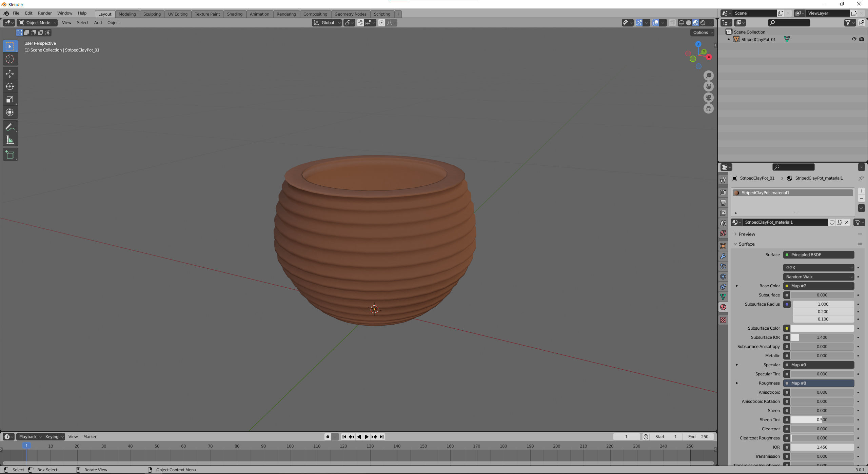
Task: Switch to the UV Editing workspace tab
Action: [178, 14]
